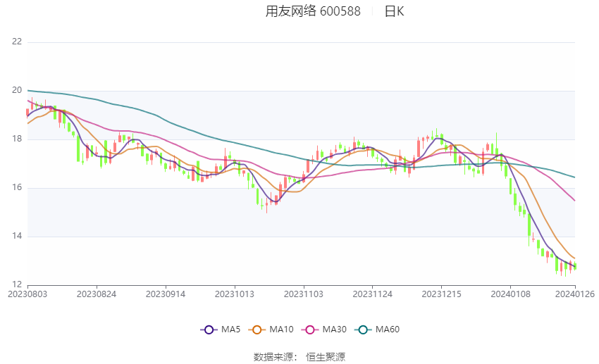Click the 20230914 date axis label
The height and width of the screenshot is (364, 599).
[166, 294]
